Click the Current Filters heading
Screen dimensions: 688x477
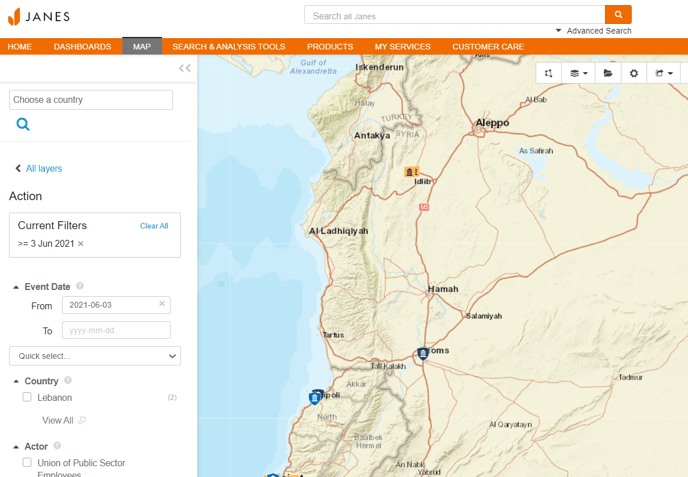[52, 225]
